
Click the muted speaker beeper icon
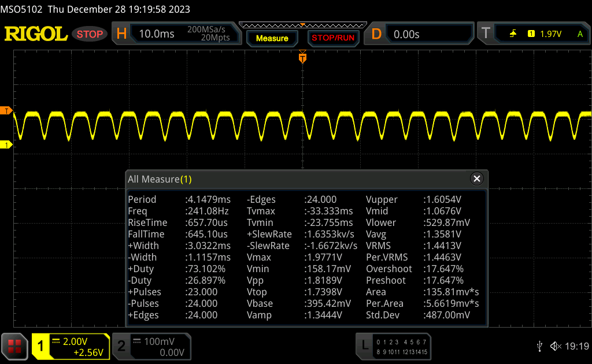pos(555,346)
